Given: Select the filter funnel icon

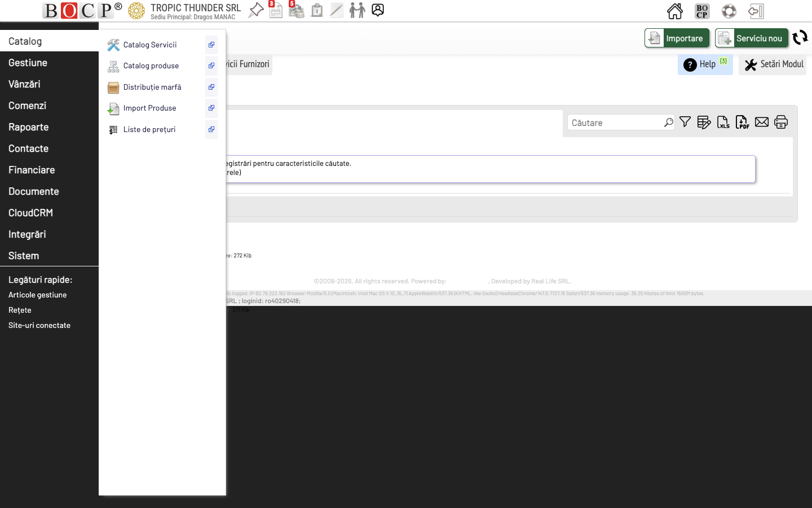Looking at the screenshot, I should [x=685, y=122].
